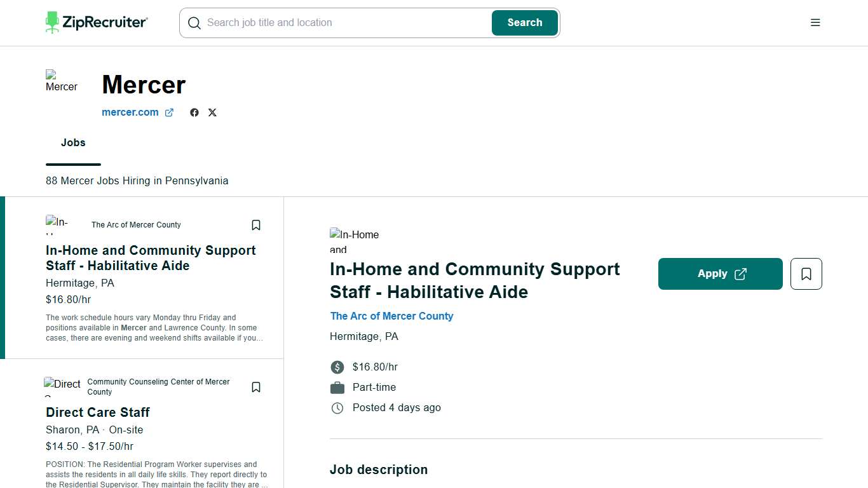Click the Apply button

[x=720, y=274]
